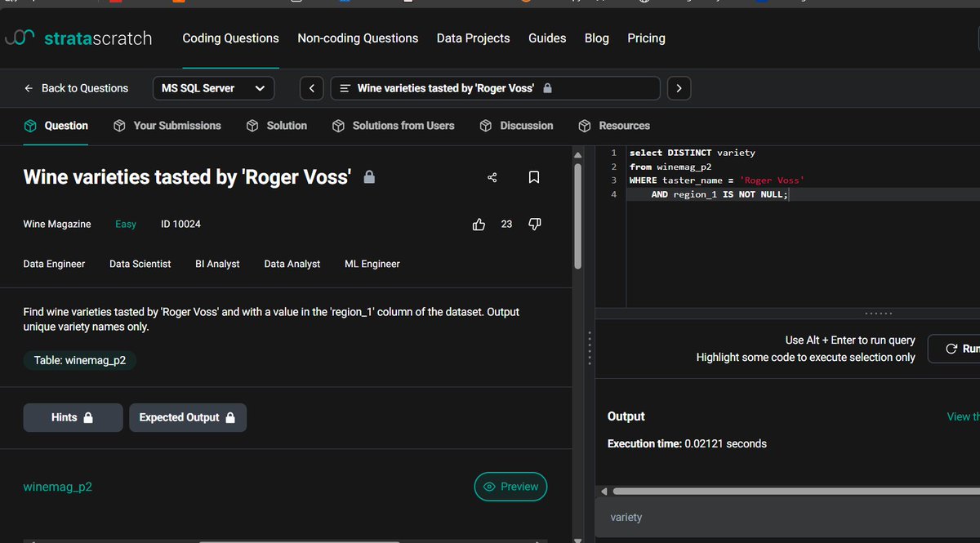The image size is (980, 543).
Task: Click the Table: winemag_p2 chip
Action: tap(80, 360)
